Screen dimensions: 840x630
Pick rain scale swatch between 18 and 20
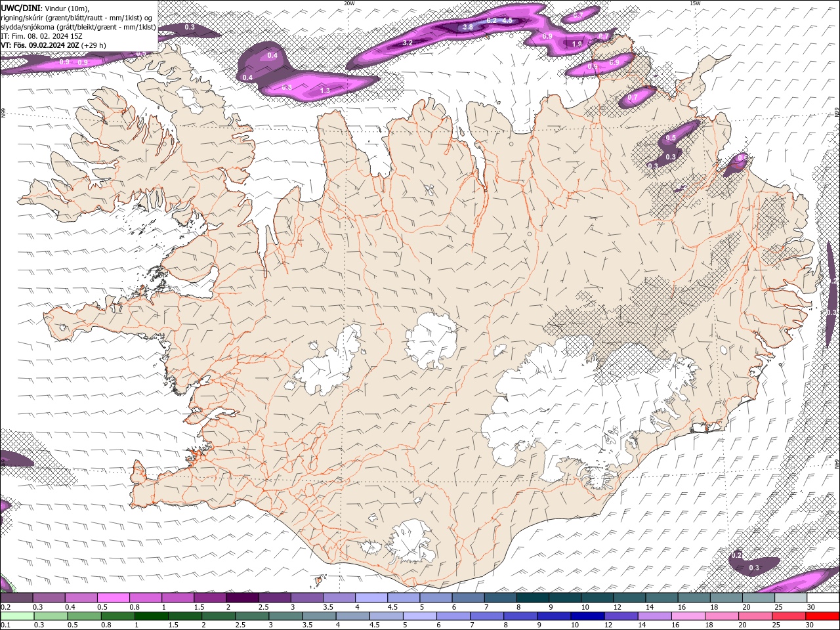[x=723, y=616]
